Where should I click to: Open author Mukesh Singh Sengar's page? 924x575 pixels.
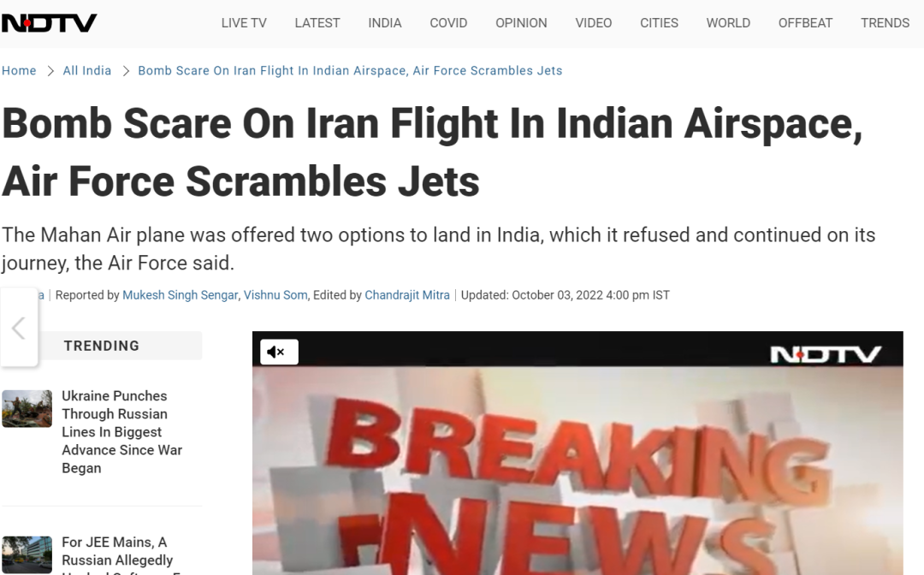181,295
